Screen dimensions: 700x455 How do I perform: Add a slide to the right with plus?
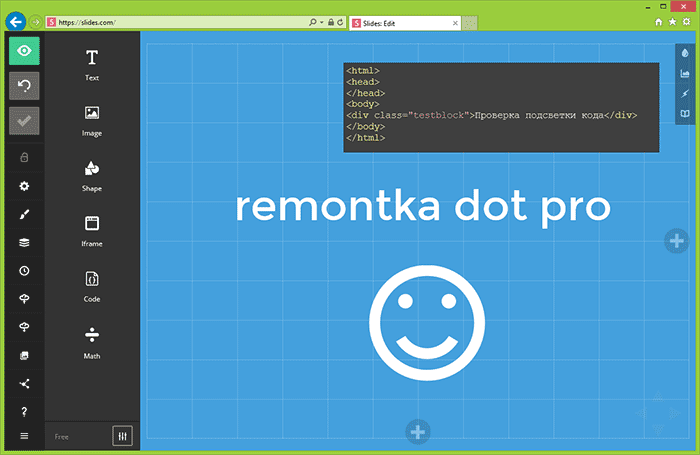(676, 241)
